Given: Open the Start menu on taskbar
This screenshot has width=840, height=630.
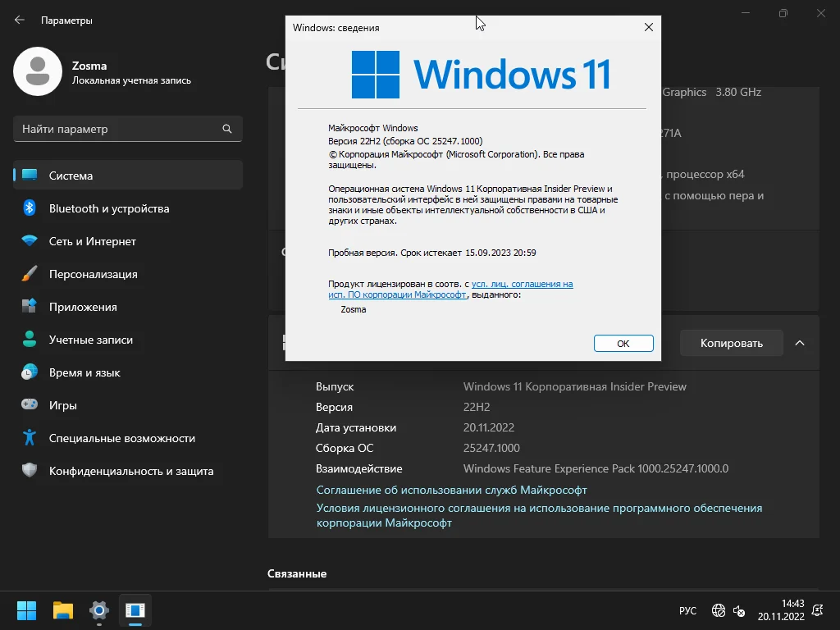Looking at the screenshot, I should click(26, 610).
